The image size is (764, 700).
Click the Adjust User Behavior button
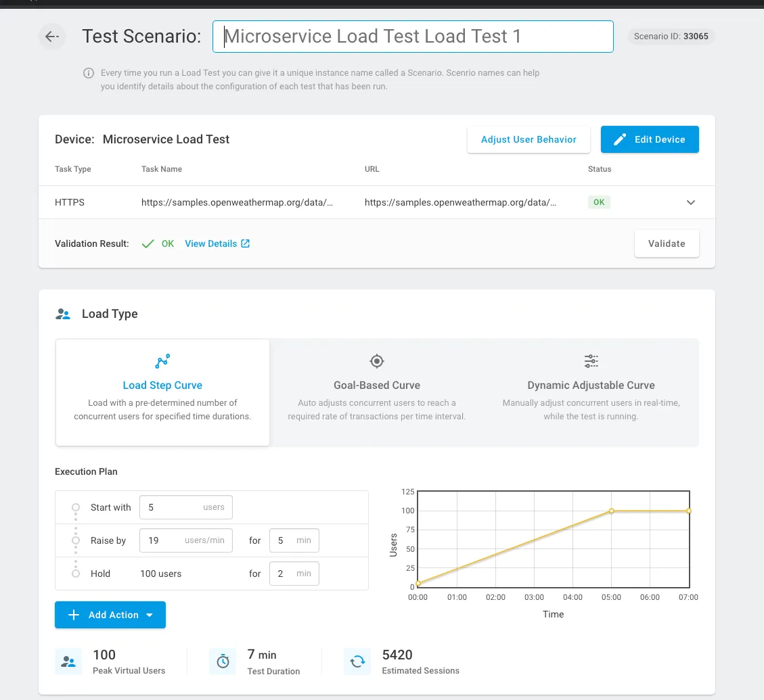[x=529, y=139]
